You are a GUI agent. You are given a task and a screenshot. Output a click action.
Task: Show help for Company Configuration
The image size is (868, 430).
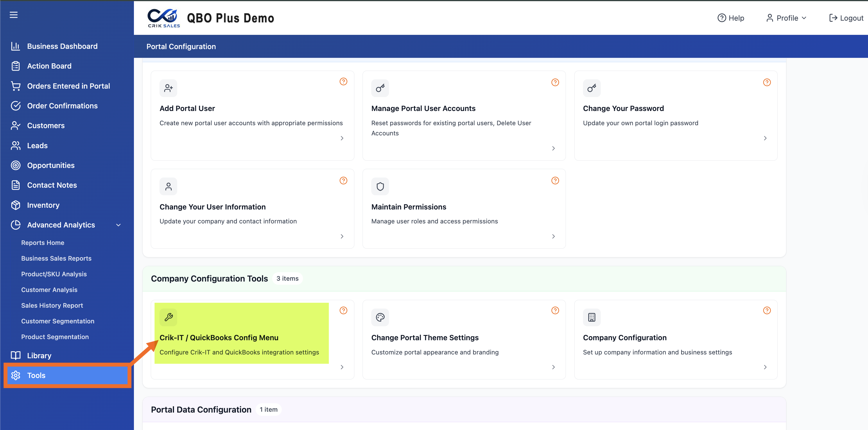pyautogui.click(x=767, y=310)
